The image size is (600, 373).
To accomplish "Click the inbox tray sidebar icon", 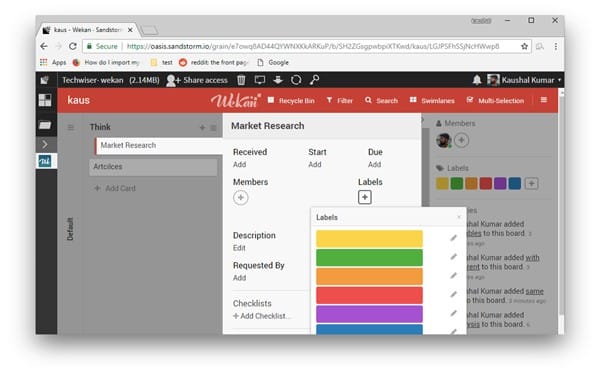I will click(45, 125).
